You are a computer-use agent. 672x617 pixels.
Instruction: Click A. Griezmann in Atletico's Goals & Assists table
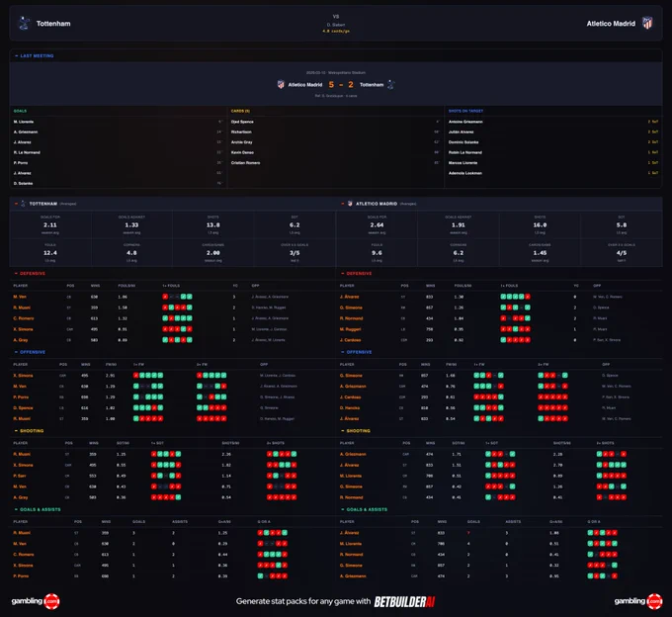(x=353, y=575)
